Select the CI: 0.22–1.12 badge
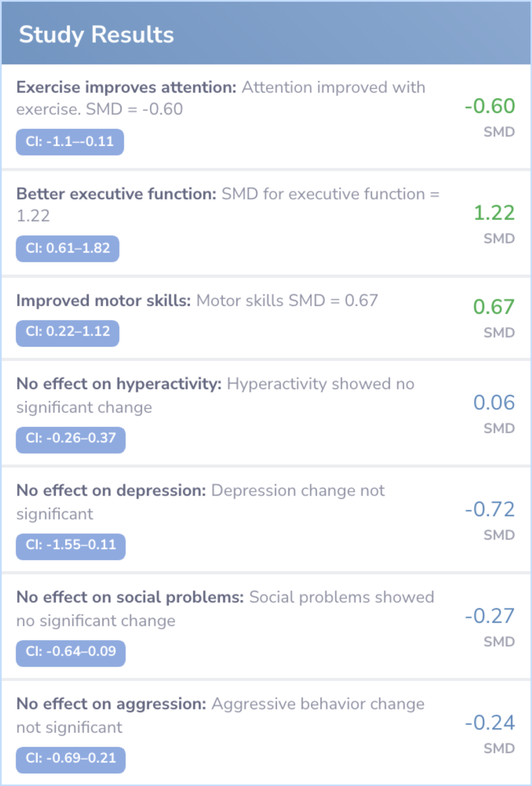532x786 pixels. (67, 331)
